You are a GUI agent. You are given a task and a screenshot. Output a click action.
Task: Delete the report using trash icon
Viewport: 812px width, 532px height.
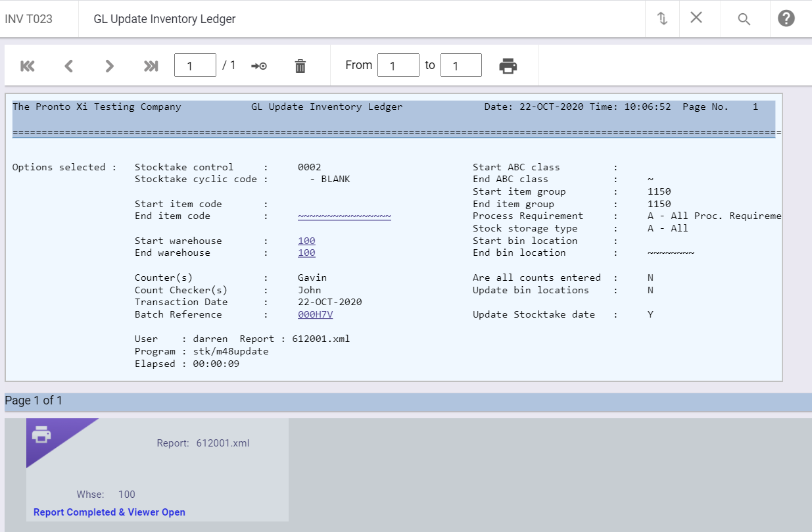point(300,66)
